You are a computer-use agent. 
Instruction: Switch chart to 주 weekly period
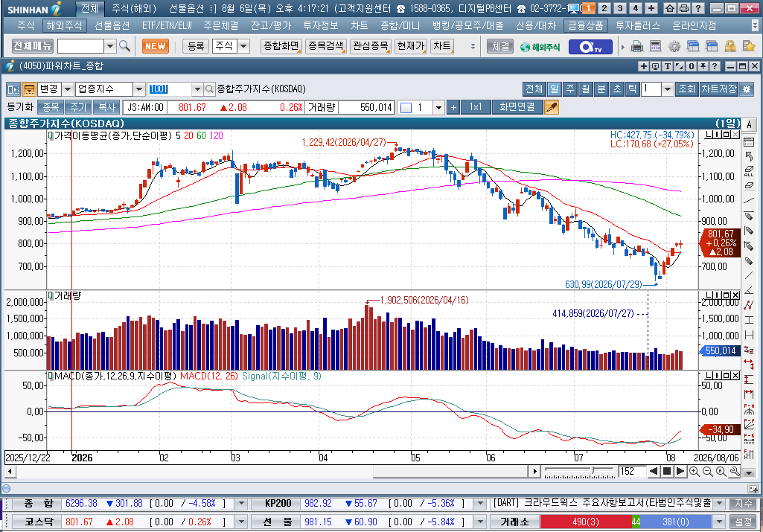pyautogui.click(x=569, y=89)
